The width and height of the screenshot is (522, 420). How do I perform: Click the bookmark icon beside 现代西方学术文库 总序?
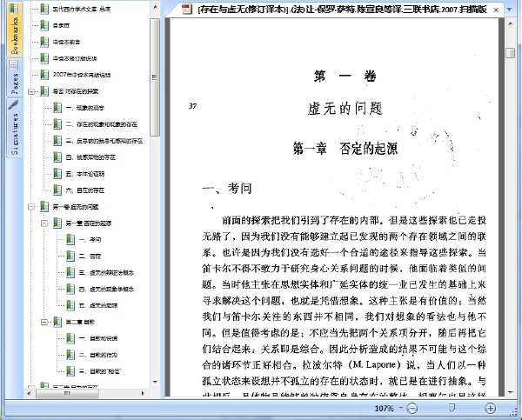pyautogui.click(x=44, y=9)
